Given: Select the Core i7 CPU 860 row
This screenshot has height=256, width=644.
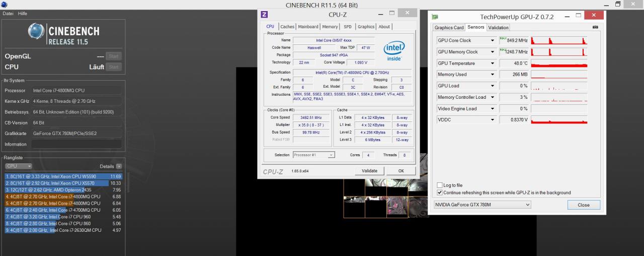Looking at the screenshot, I should [63, 223].
